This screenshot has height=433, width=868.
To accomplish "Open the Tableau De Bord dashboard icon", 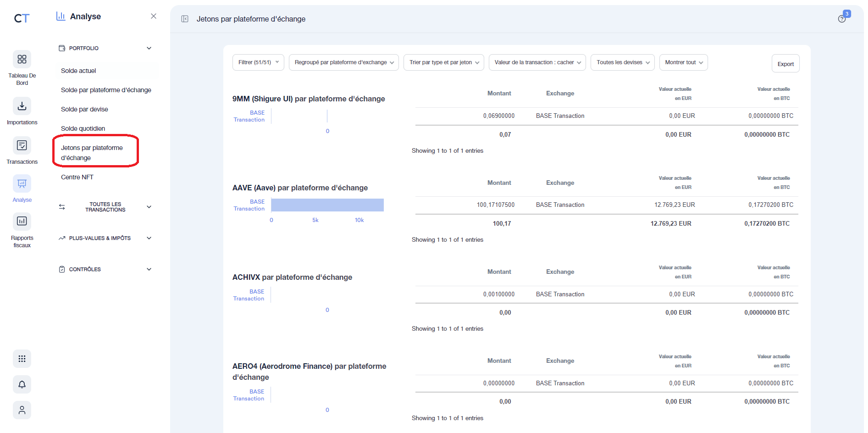I will [22, 60].
